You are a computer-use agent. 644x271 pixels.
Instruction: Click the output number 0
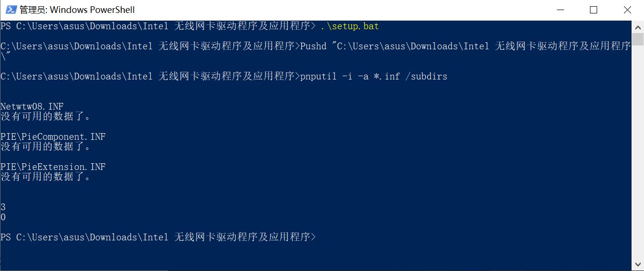click(3, 217)
